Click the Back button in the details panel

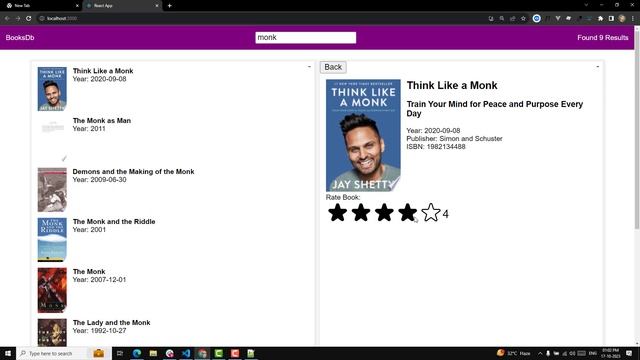(x=333, y=67)
